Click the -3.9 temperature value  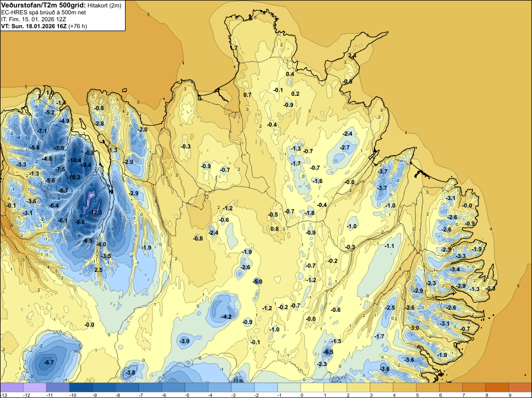185,341
